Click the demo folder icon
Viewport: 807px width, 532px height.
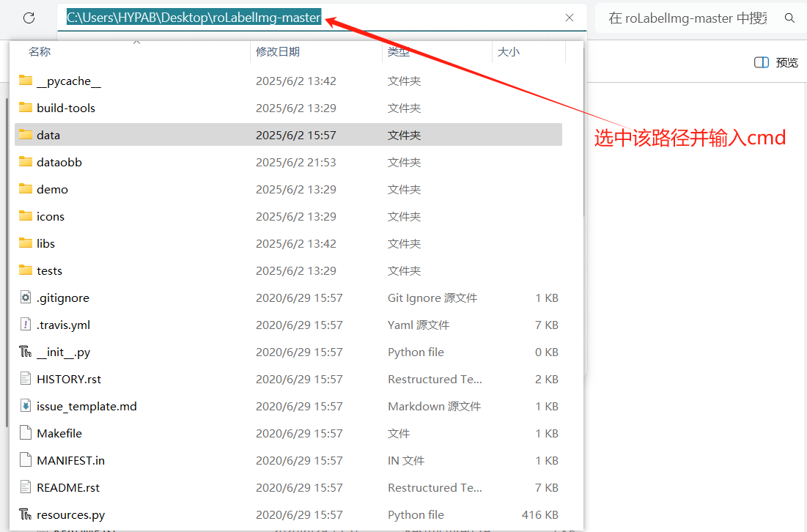click(x=25, y=189)
